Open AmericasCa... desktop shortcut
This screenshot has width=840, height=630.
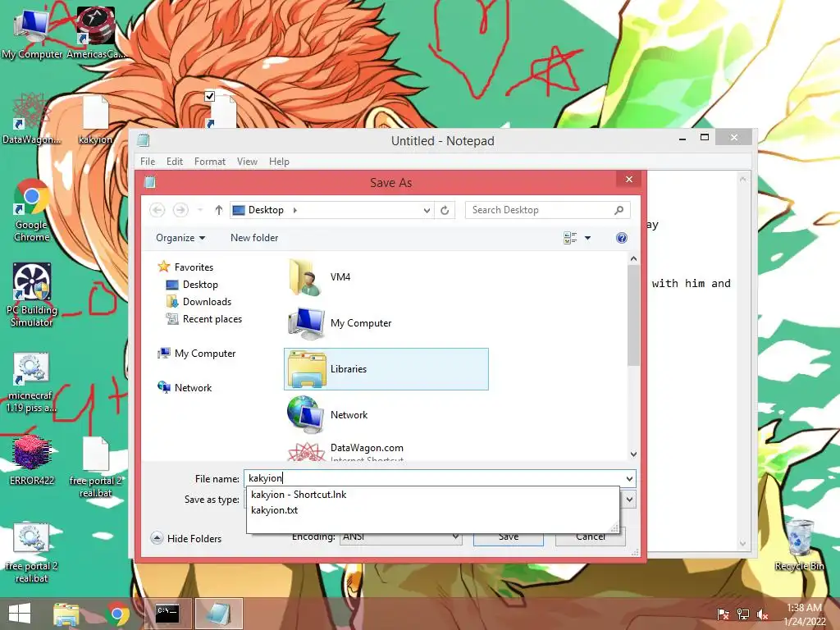pyautogui.click(x=95, y=33)
